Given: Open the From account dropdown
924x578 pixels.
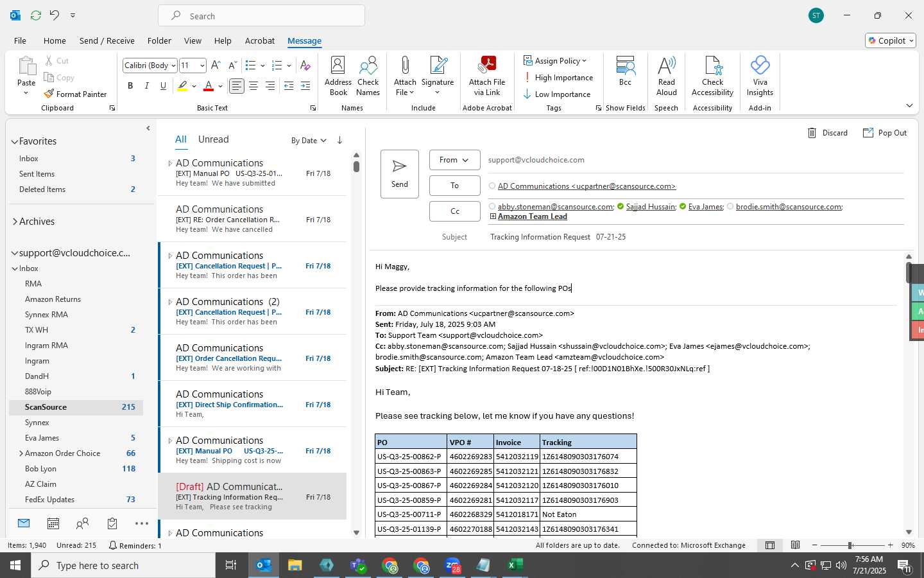Looking at the screenshot, I should tap(454, 160).
